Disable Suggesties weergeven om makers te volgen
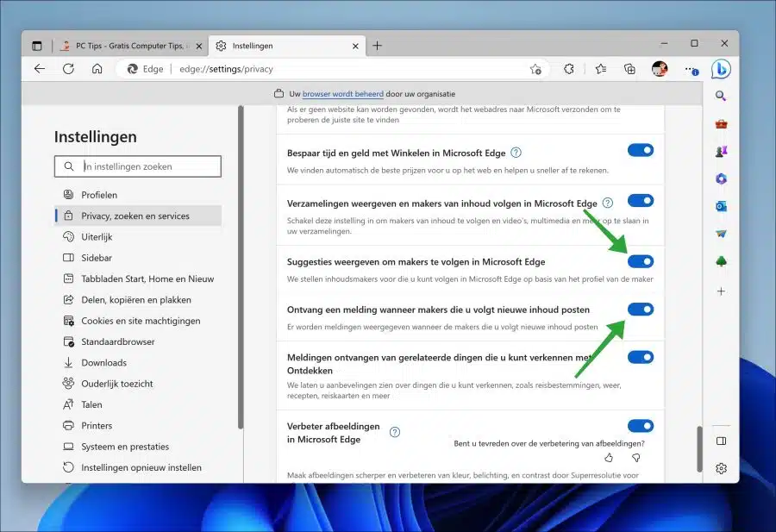Image resolution: width=776 pixels, height=532 pixels. click(641, 261)
